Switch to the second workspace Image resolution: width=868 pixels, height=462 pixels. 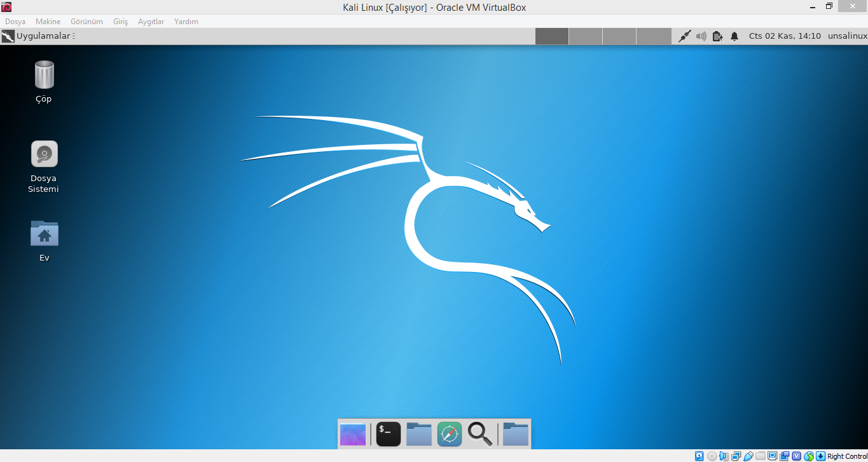(x=586, y=36)
